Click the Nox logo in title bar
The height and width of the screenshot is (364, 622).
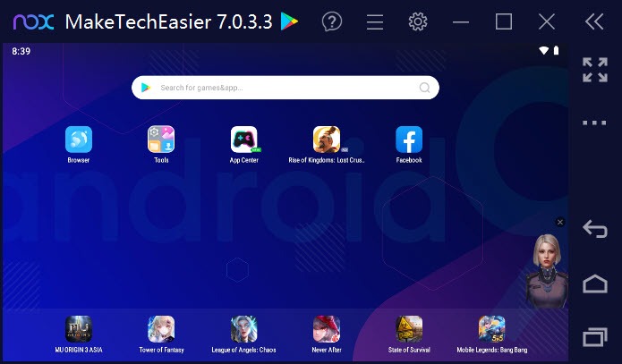point(34,21)
